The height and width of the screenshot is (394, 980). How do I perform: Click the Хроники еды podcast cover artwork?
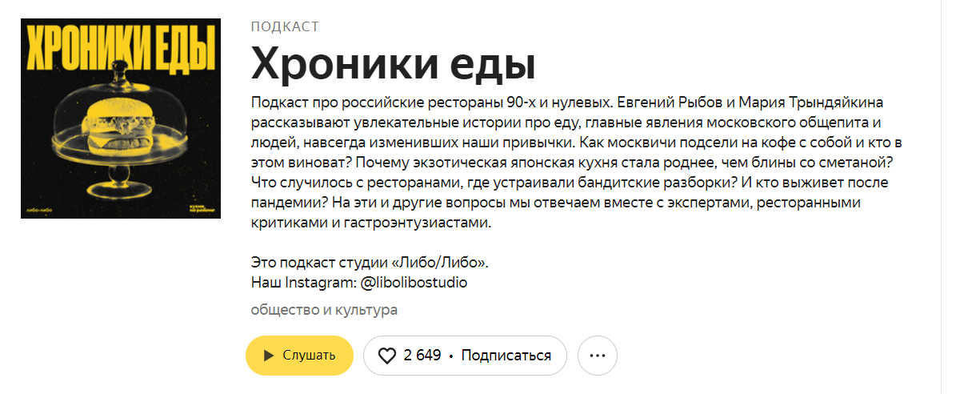(120, 119)
